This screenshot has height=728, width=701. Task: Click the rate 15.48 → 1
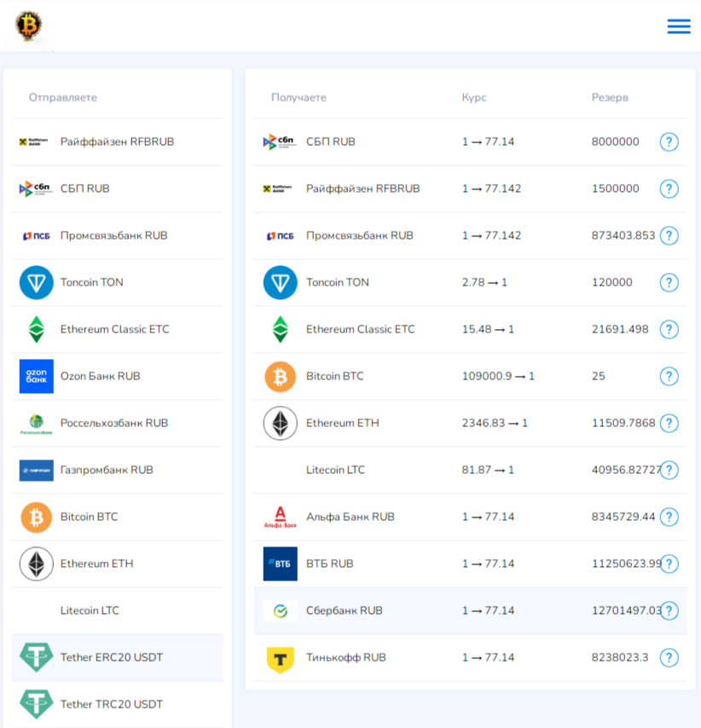[488, 329]
